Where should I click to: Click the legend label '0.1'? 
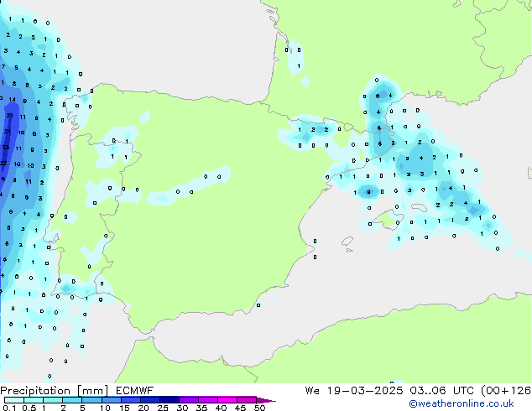[x=9, y=408]
